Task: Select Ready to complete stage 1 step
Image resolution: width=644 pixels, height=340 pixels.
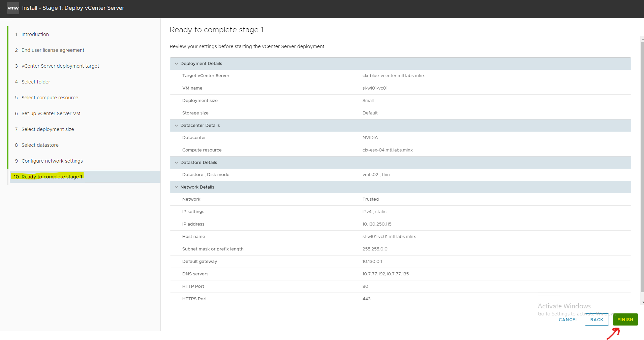Action: coord(85,177)
